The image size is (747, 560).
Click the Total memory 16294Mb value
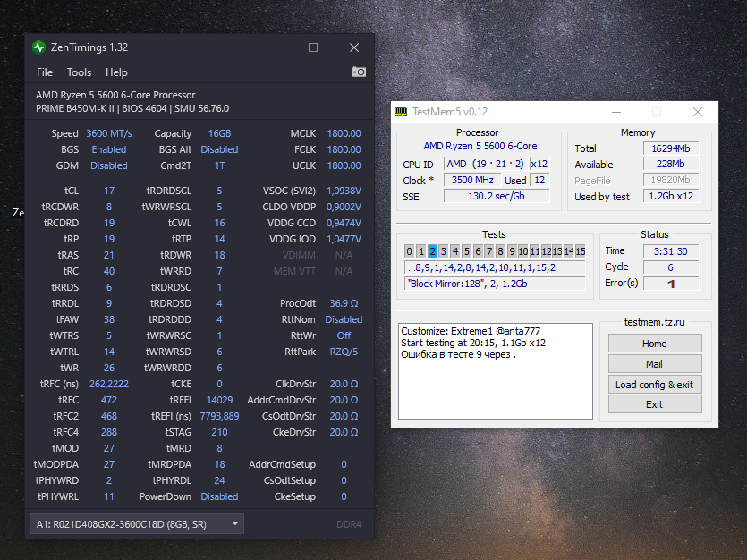(671, 148)
